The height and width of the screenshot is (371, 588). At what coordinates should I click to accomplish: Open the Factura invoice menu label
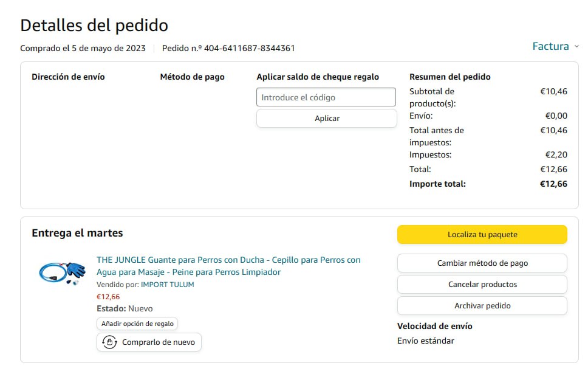tap(550, 46)
